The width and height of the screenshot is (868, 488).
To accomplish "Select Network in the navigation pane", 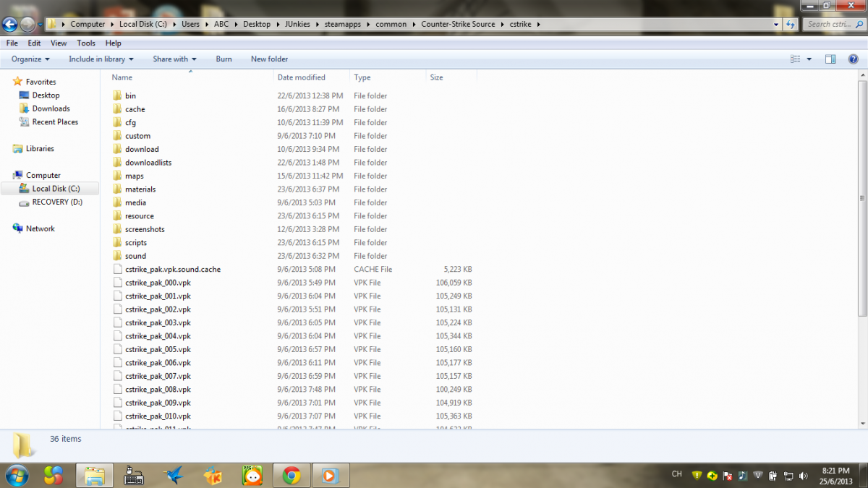I will coord(41,228).
